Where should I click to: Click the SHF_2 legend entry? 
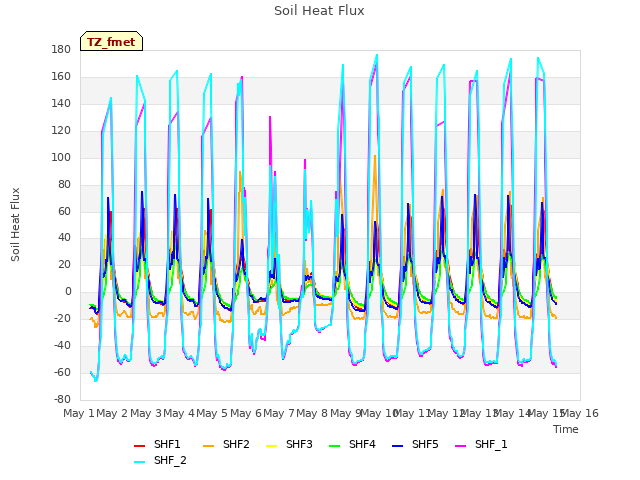coord(160,460)
